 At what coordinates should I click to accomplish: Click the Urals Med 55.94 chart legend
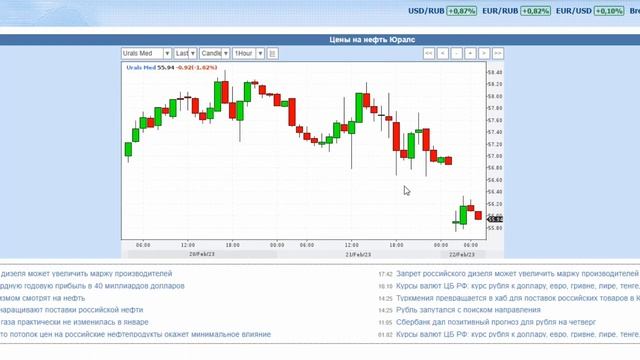171,67
